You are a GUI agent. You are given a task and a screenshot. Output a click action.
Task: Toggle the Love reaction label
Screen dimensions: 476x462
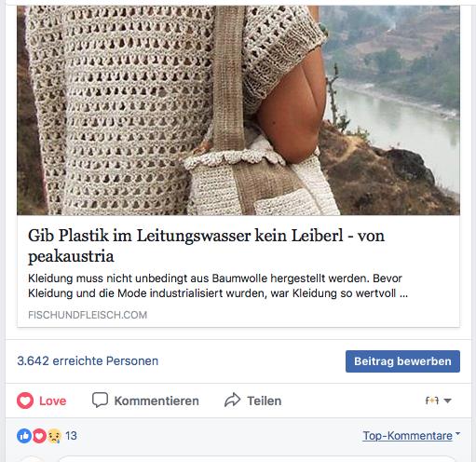(x=52, y=401)
